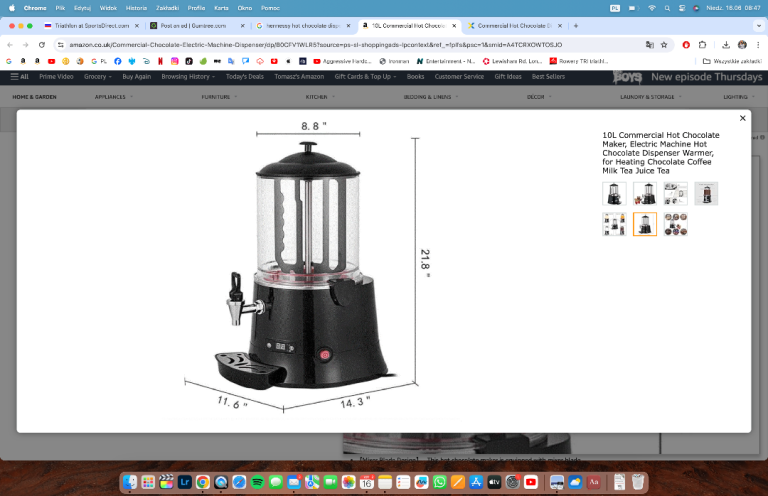Open the tab search dropdown arrow
768x496 pixels.
759,25
